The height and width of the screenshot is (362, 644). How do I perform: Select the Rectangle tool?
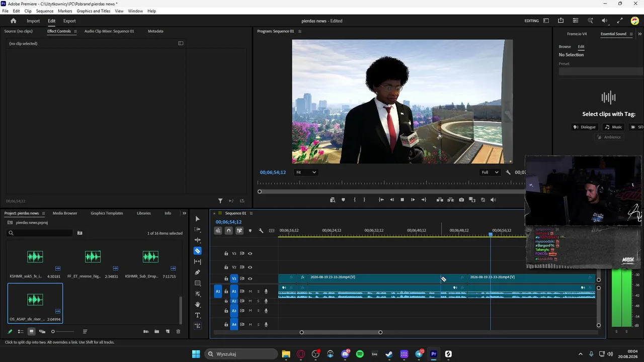pos(197,283)
